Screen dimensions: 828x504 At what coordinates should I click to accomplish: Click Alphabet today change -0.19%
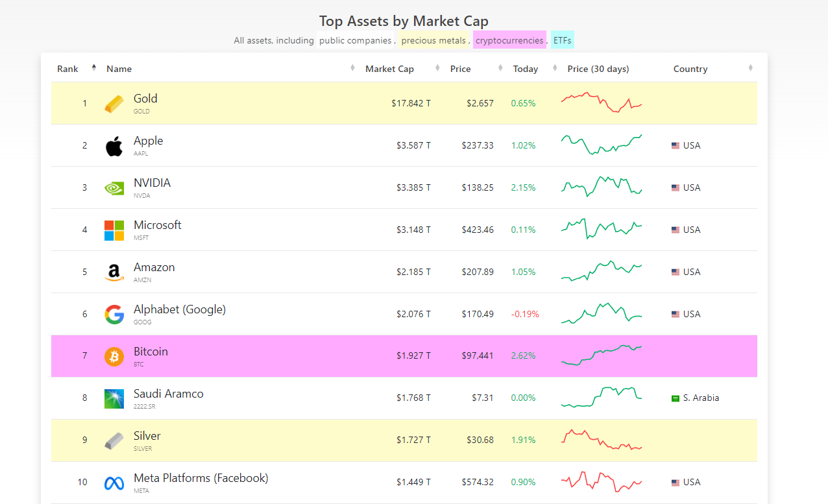click(x=525, y=314)
